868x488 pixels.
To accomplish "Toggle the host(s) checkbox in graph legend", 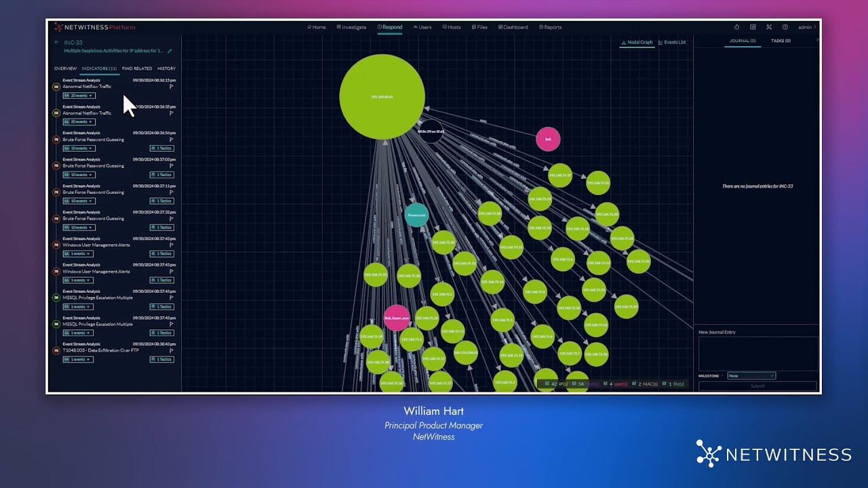I will pos(574,384).
